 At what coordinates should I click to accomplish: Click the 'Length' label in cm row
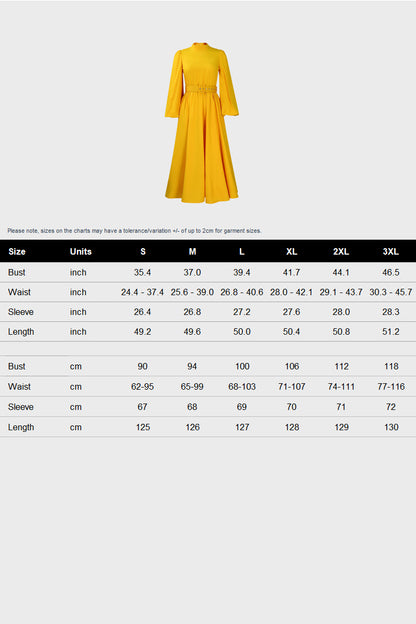(21, 427)
